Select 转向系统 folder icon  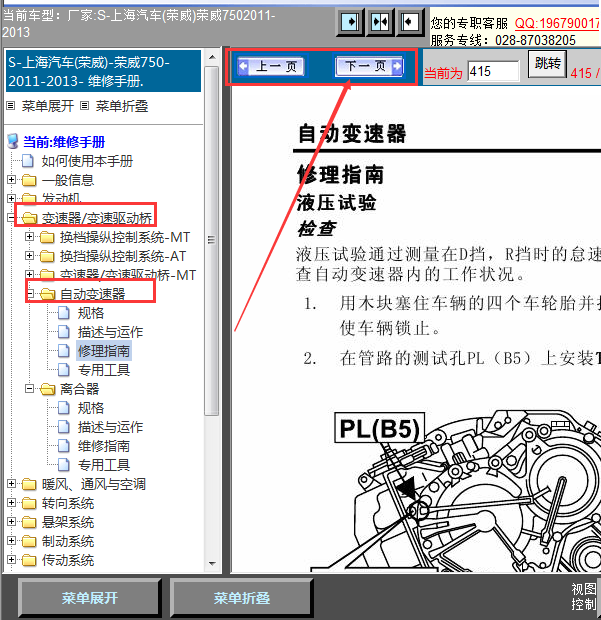point(29,503)
